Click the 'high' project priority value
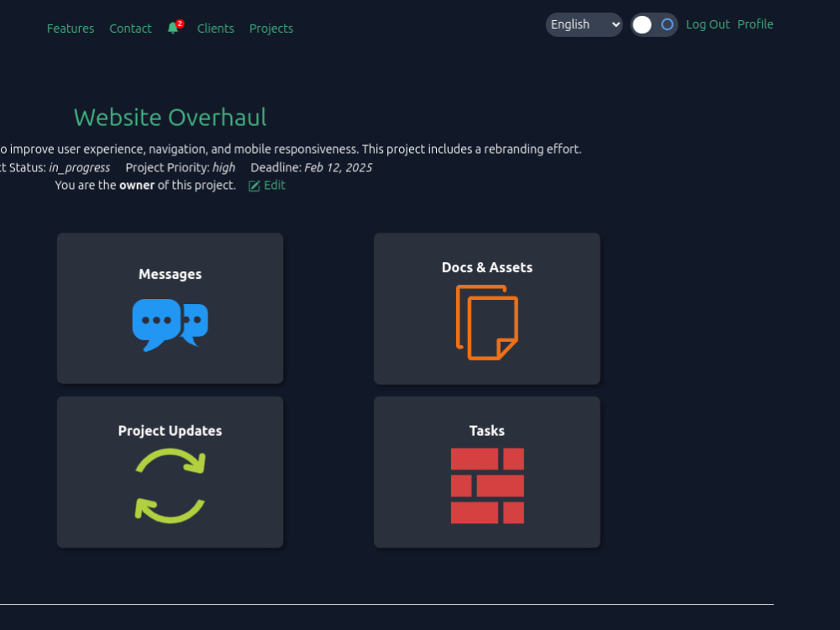Image resolution: width=840 pixels, height=630 pixels. pyautogui.click(x=224, y=168)
